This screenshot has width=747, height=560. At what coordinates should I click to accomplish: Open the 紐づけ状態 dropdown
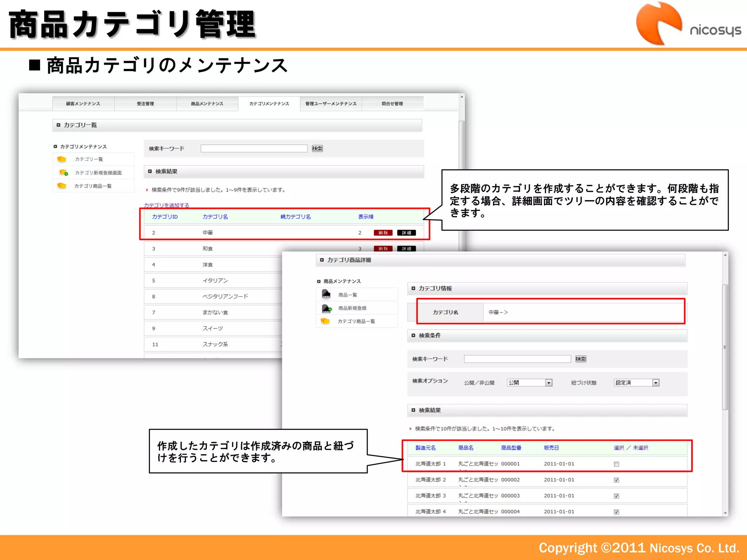(x=636, y=382)
